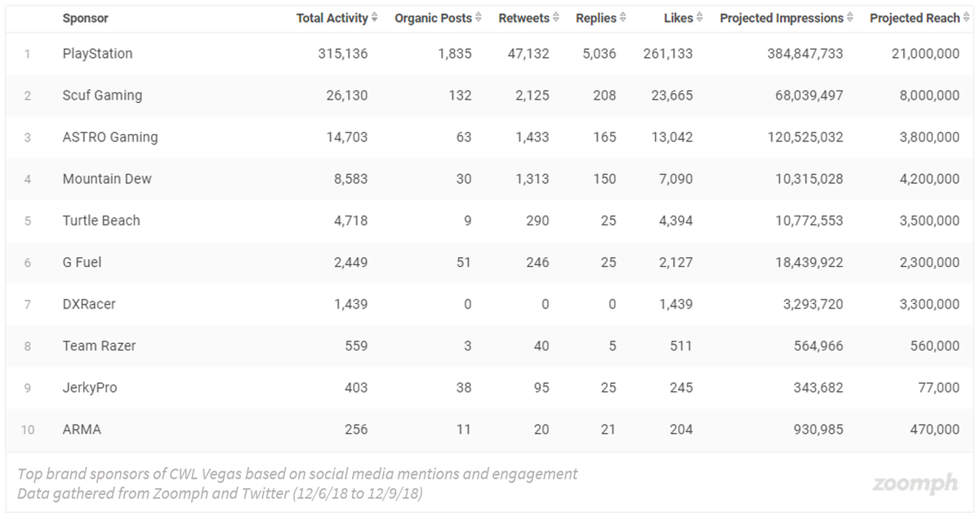Open the PlayStation sponsor entry
This screenshot has width=980, height=513.
click(98, 54)
